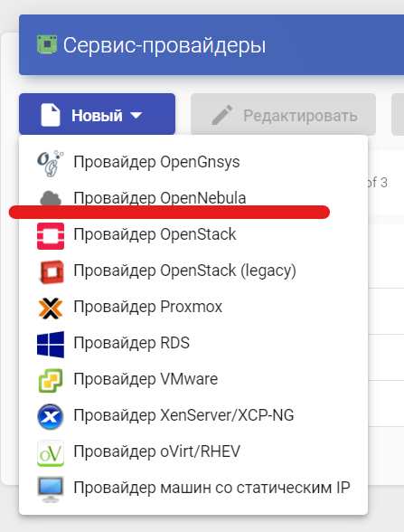Choose Провайдер VMware menu item
The width and height of the screenshot is (404, 532).
click(x=193, y=379)
